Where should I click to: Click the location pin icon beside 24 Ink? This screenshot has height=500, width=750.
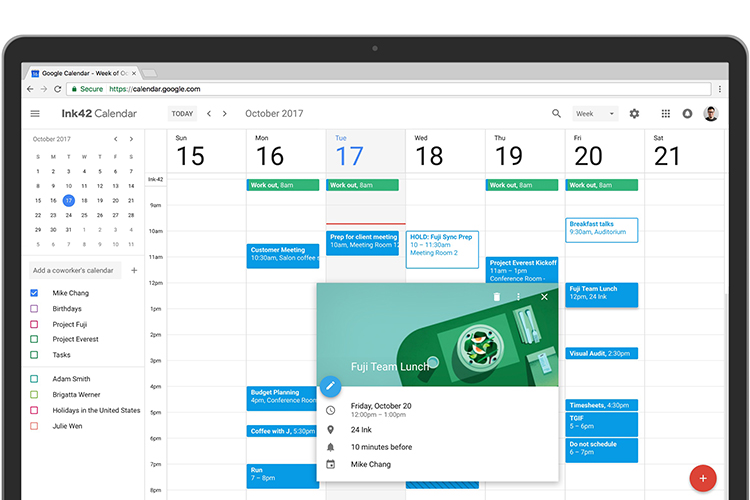(331, 430)
